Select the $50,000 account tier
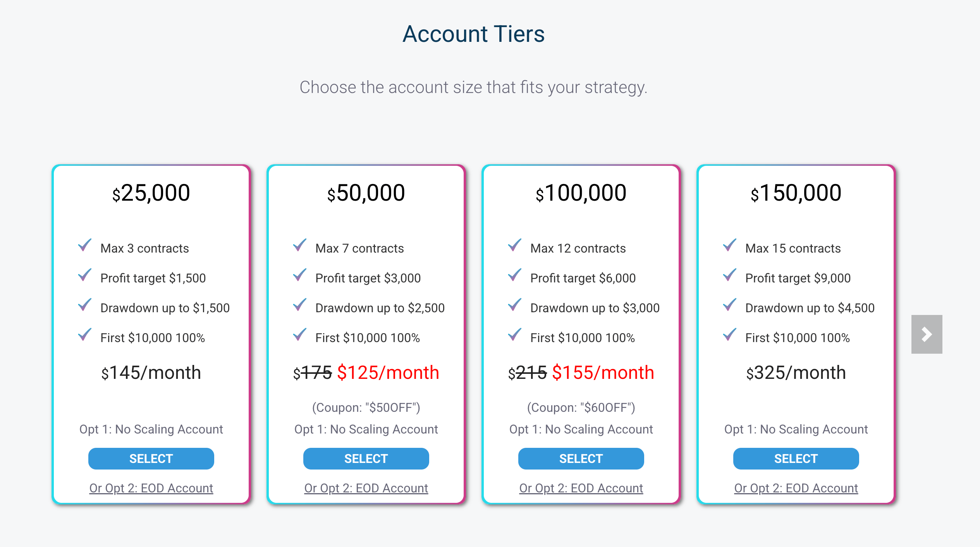 click(366, 459)
